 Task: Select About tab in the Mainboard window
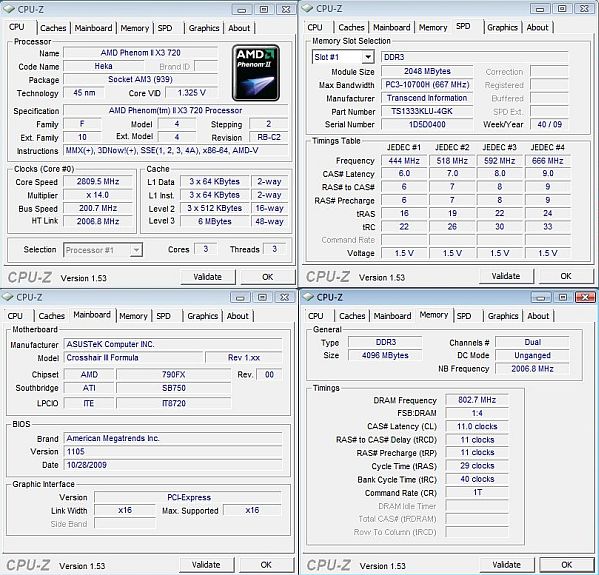(x=237, y=316)
